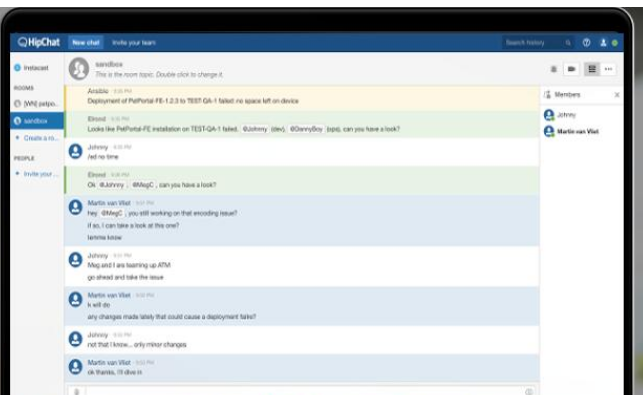Click Invite your team link under People

(x=38, y=174)
